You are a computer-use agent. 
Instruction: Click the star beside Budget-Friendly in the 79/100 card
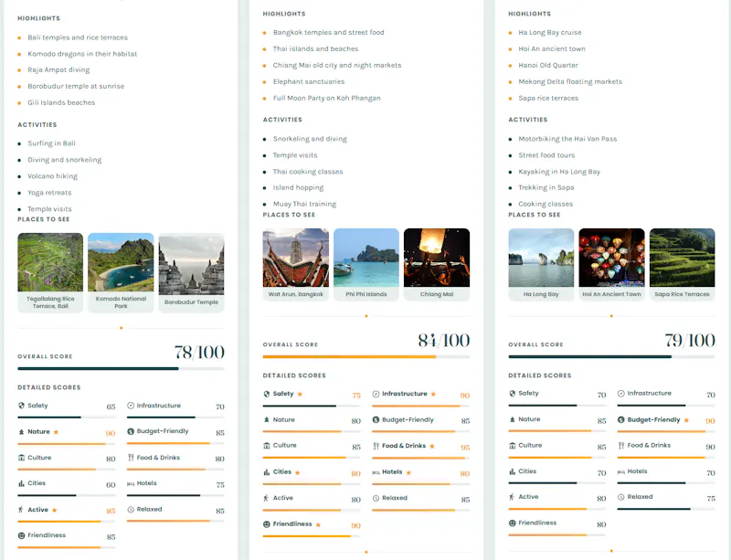tap(686, 420)
